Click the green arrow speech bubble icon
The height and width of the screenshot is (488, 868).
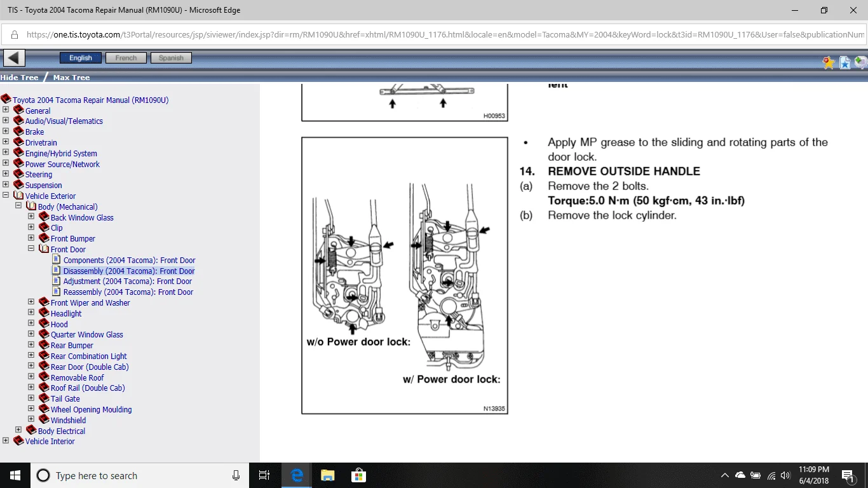click(860, 62)
